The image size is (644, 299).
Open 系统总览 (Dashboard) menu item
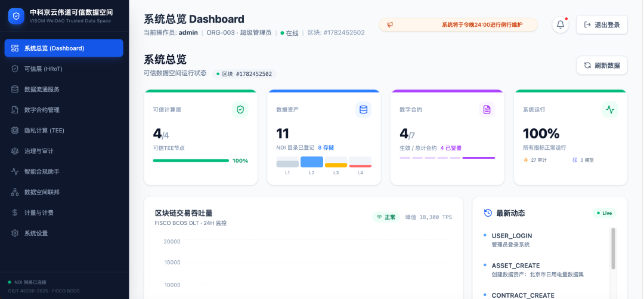(x=64, y=48)
